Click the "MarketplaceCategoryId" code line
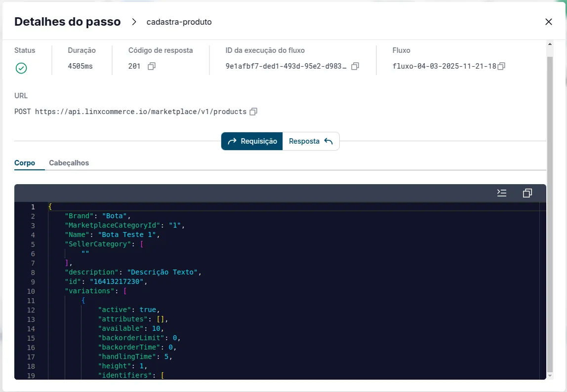The height and width of the screenshot is (392, 567). (x=125, y=225)
